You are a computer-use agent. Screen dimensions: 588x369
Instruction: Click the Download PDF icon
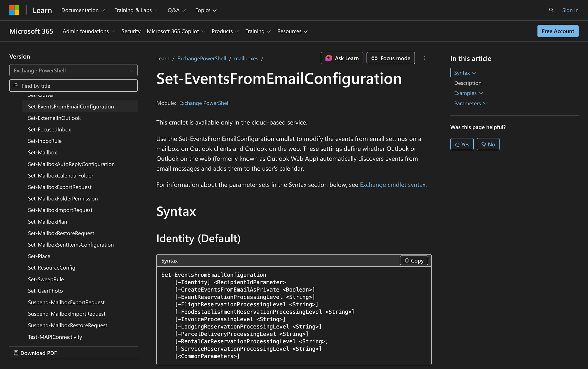(16, 353)
